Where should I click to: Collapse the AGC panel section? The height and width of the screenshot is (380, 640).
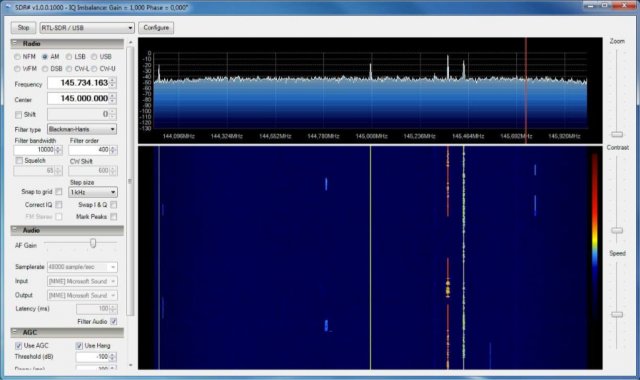pyautogui.click(x=15, y=332)
